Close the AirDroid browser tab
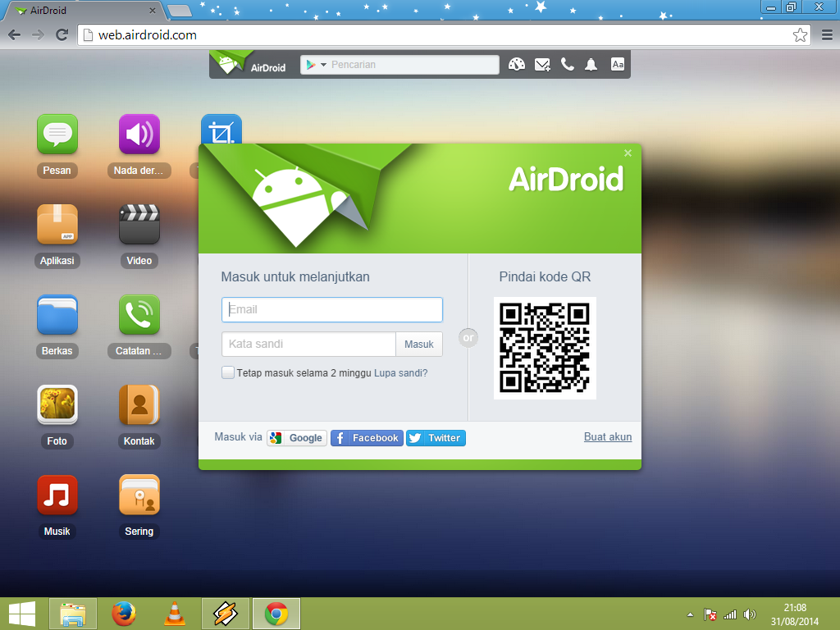The width and height of the screenshot is (840, 630). point(152,10)
